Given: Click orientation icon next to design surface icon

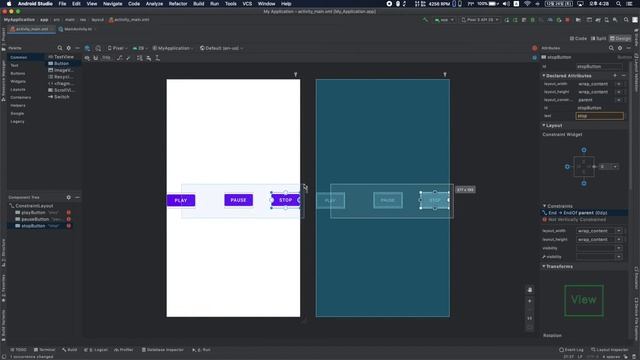Looking at the screenshot, I should click(98, 48).
